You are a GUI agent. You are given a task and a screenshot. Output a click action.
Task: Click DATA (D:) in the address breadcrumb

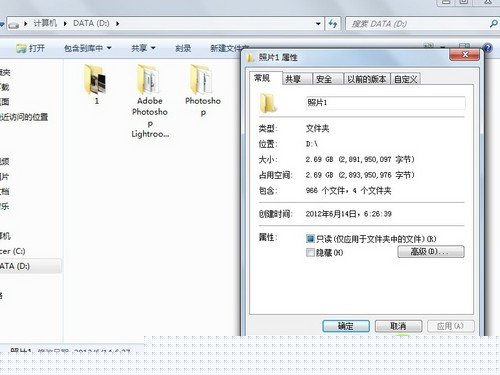coord(91,24)
